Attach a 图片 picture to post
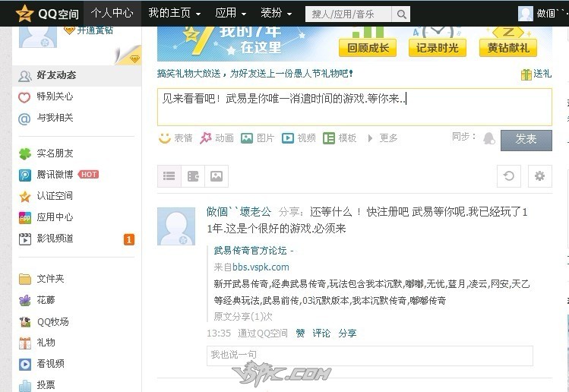Image resolution: width=569 pixels, height=392 pixels. 258,138
